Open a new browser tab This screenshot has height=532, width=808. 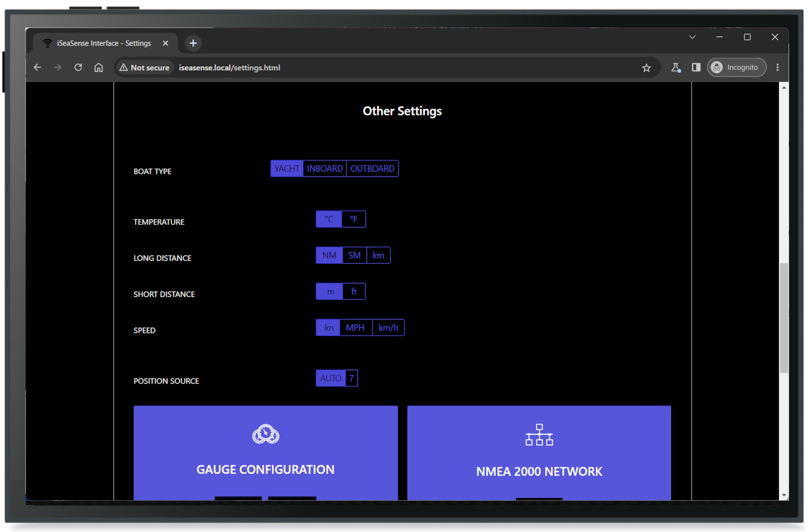[193, 44]
